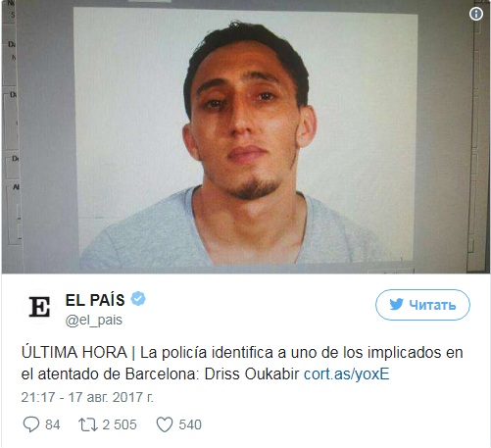
Task: Click the second line of tweet text
Action: pyautogui.click(x=205, y=374)
